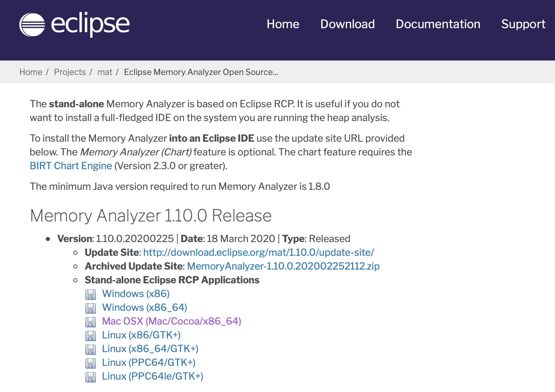Open the Documentation navigation item
The height and width of the screenshot is (392, 555).
click(x=438, y=24)
